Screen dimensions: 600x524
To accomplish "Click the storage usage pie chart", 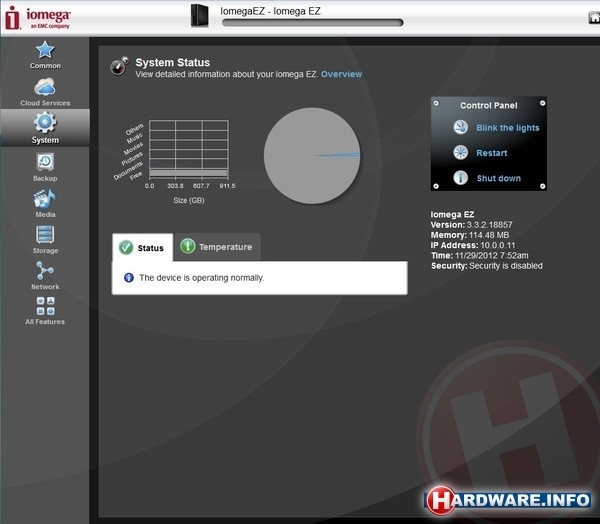I will pyautogui.click(x=312, y=155).
